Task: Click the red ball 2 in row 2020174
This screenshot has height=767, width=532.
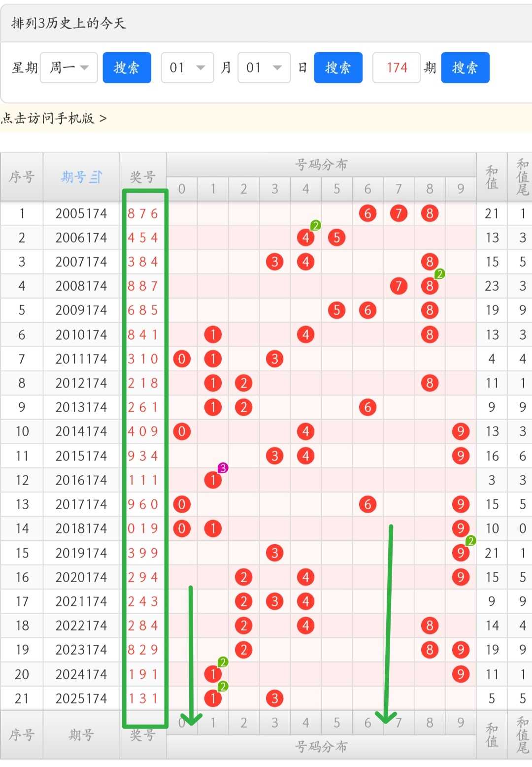Action: (x=243, y=577)
